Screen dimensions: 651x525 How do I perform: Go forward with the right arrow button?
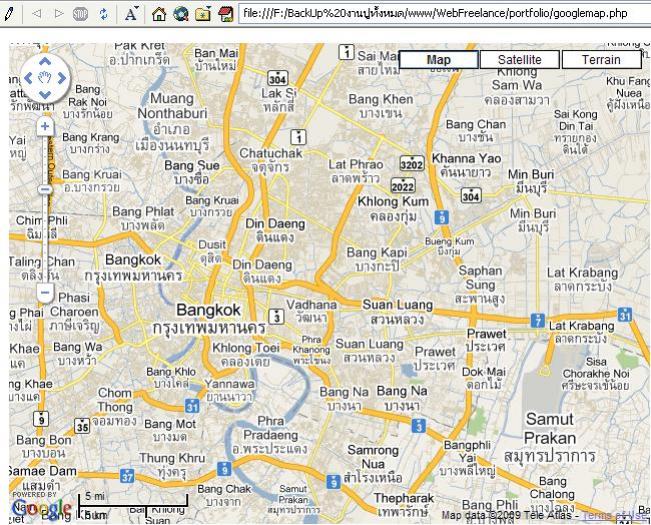coord(59,14)
